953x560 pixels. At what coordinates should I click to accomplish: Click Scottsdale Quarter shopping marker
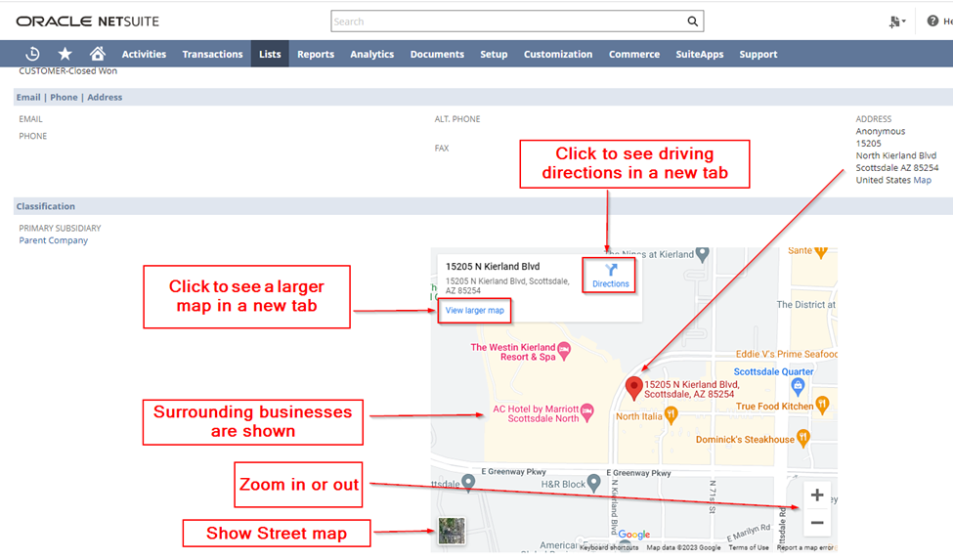798,386
